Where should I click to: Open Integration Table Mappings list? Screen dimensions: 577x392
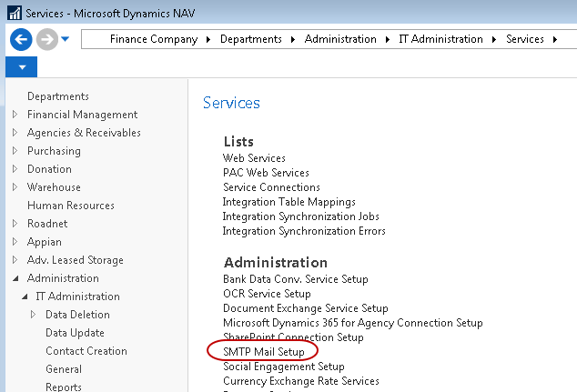pos(288,202)
